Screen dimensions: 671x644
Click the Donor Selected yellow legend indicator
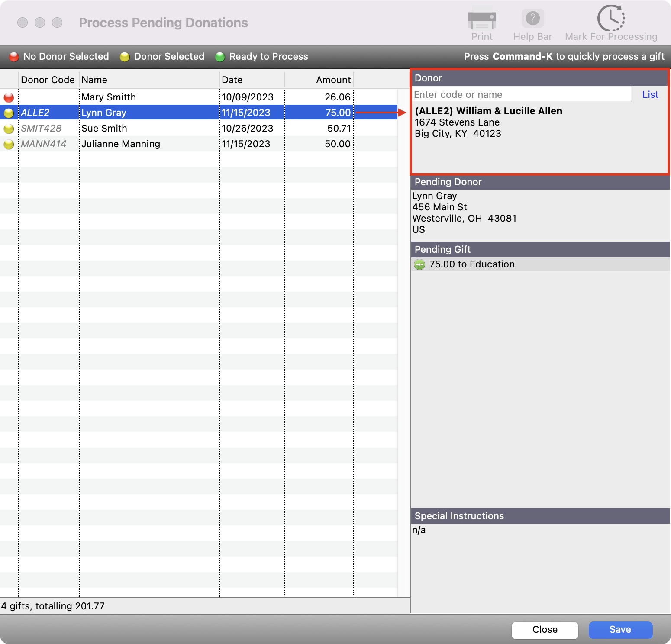pyautogui.click(x=125, y=56)
